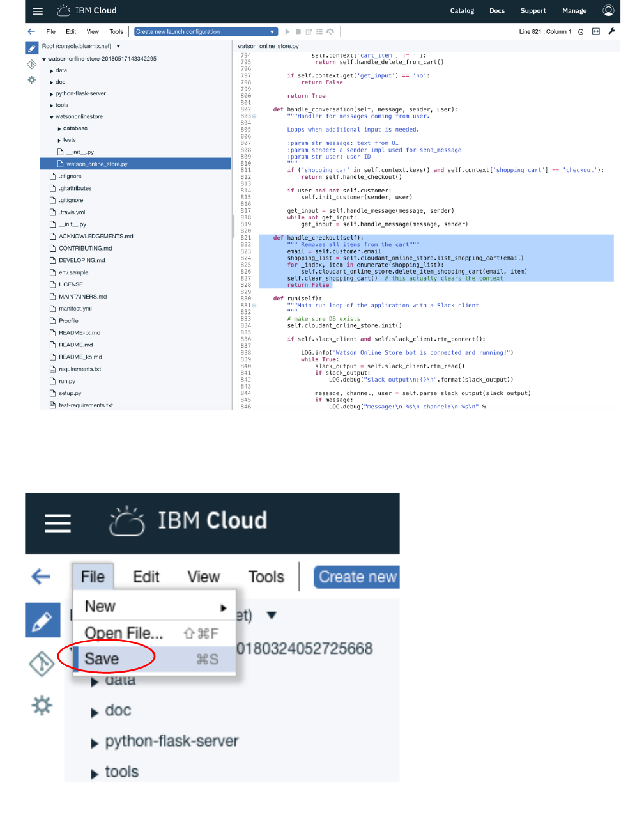The width and height of the screenshot is (621, 840).
Task: View logs using the list icon in the run bar
Action: (x=319, y=31)
